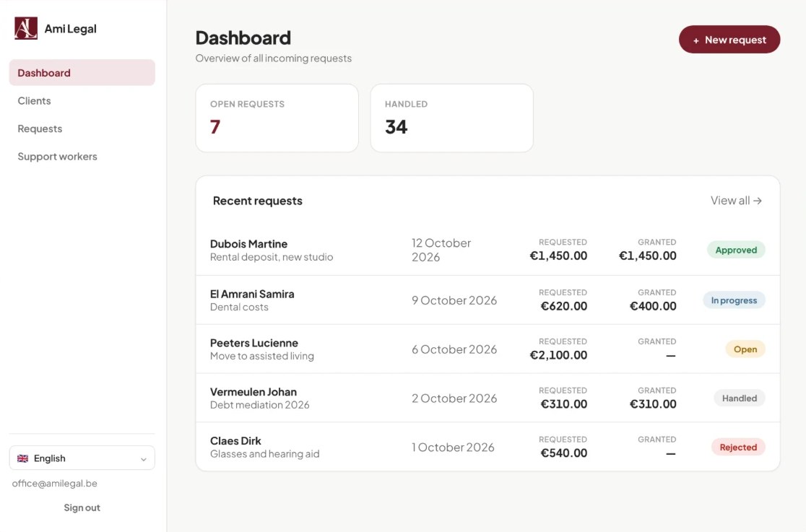This screenshot has height=532, width=806.
Task: Sign out of the account
Action: point(82,508)
